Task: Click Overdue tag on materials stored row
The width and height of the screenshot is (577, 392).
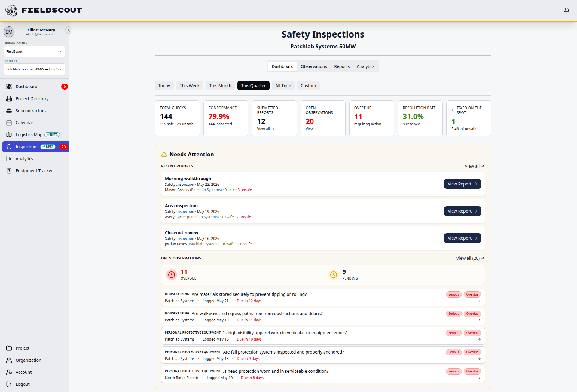Action: [472, 294]
